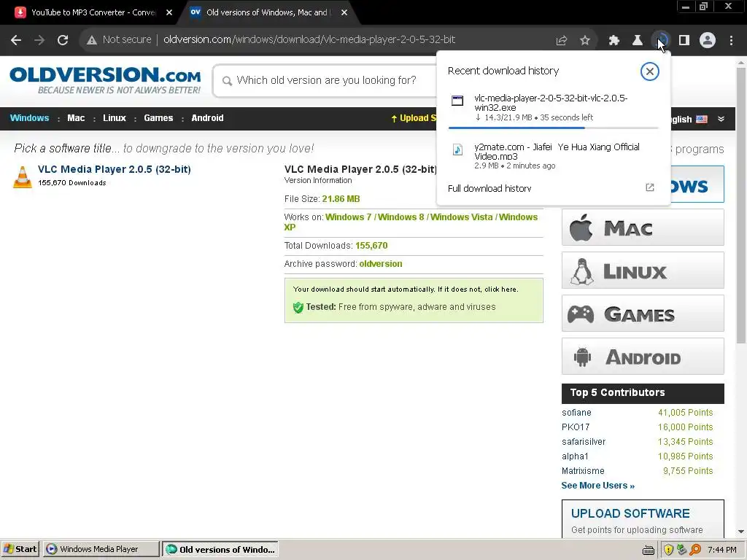Open the Games nav menu item
Viewport: 747px width, 560px height.
tap(158, 118)
